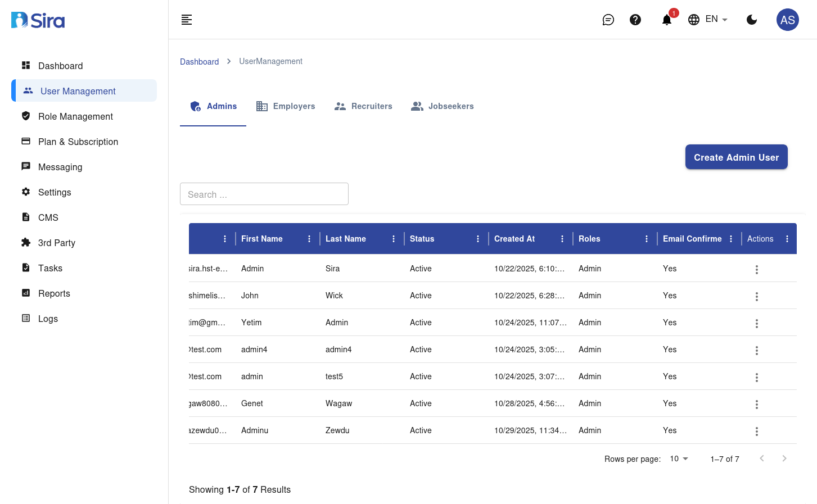Click the Sira logo in the sidebar
817x504 pixels.
tap(38, 20)
